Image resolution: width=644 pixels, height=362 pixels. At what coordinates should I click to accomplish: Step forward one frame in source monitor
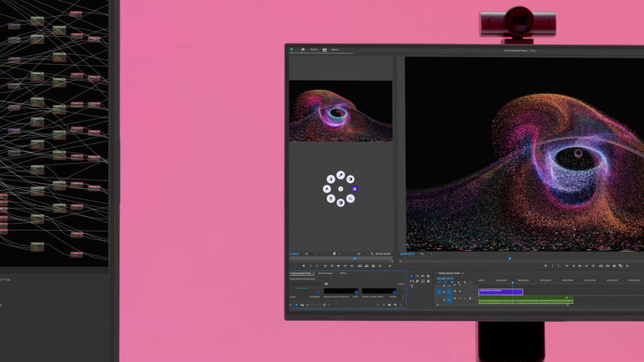click(346, 266)
